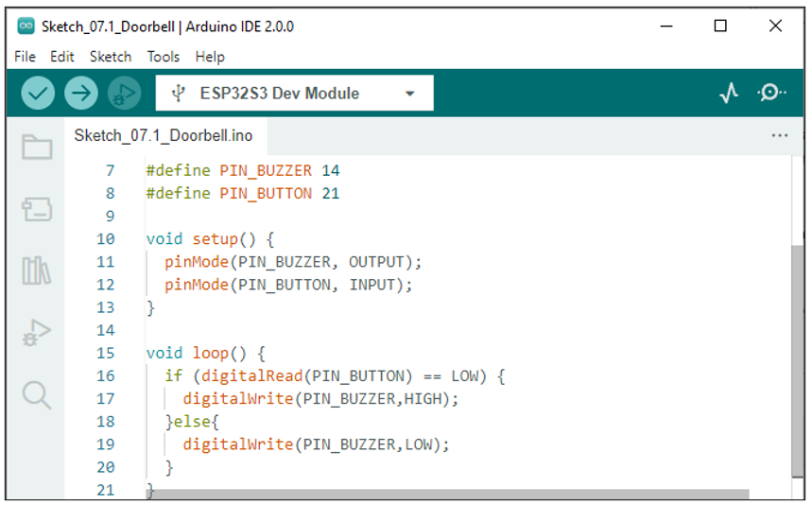812x505 pixels.
Task: Open the File menu
Action: click(x=25, y=57)
